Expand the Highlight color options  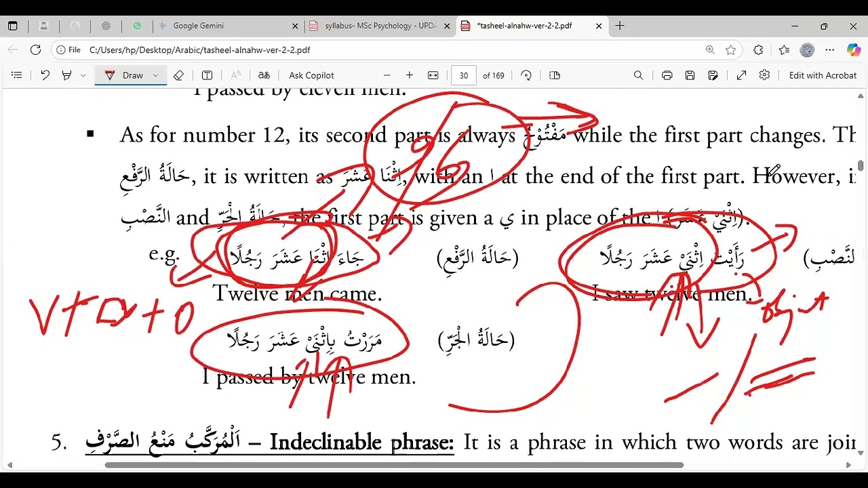coord(83,75)
